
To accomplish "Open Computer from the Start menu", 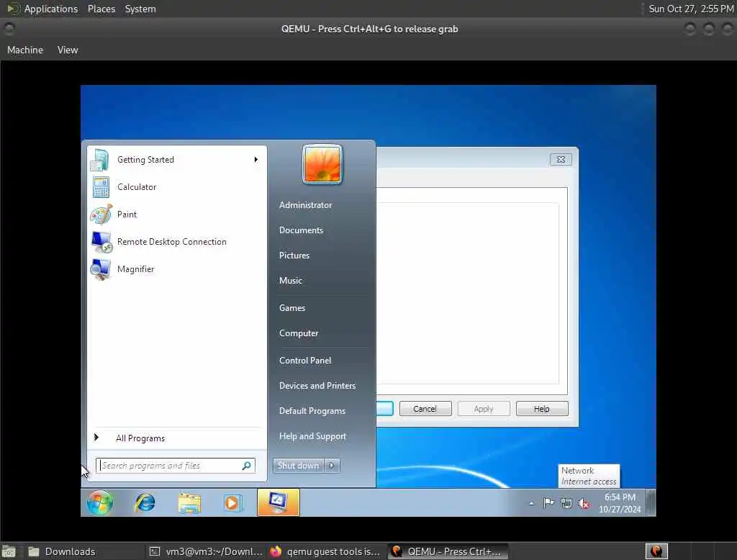I will pyautogui.click(x=299, y=333).
